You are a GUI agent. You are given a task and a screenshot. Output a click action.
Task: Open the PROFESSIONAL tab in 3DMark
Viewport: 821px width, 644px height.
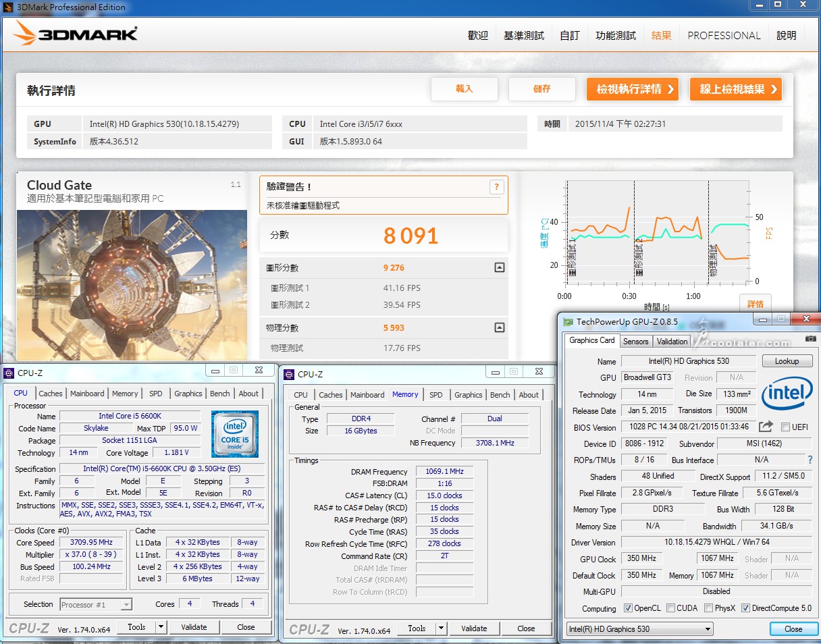[724, 35]
